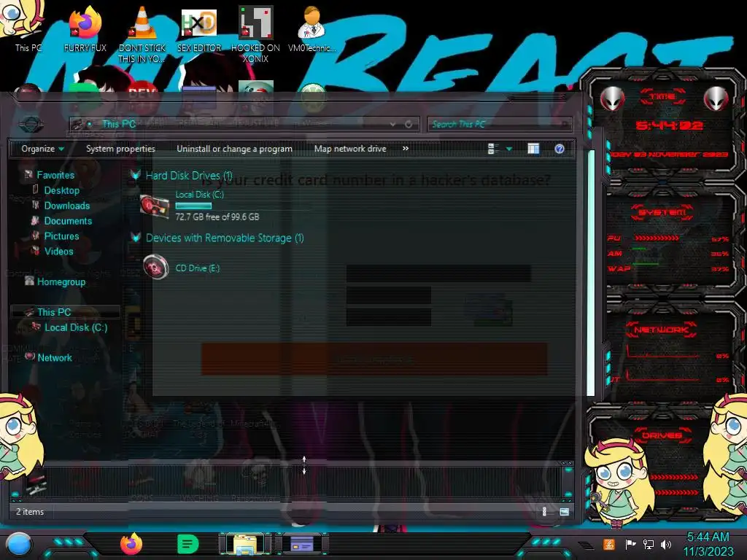Click the Favorites star icon
The width and height of the screenshot is (747, 560).
tap(28, 174)
